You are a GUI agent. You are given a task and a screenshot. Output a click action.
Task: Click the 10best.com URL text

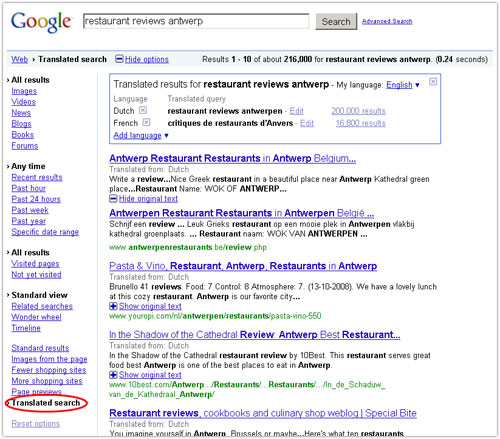pos(247,389)
